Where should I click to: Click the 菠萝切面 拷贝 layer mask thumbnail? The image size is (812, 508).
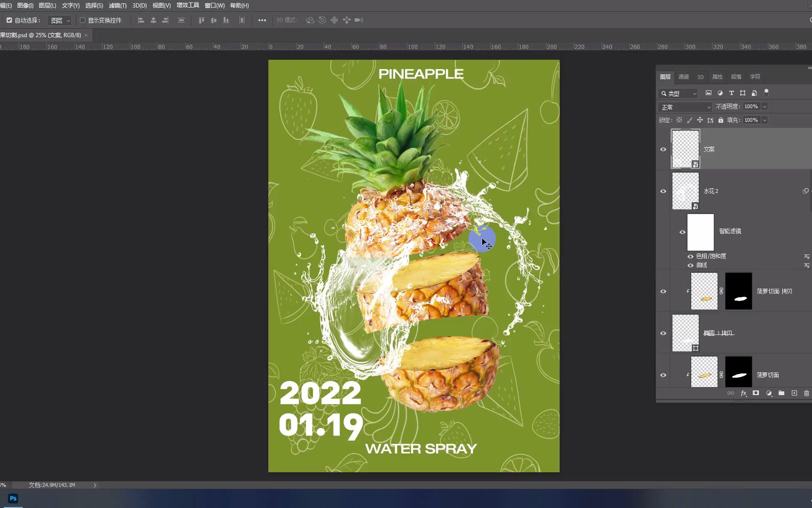tap(738, 291)
